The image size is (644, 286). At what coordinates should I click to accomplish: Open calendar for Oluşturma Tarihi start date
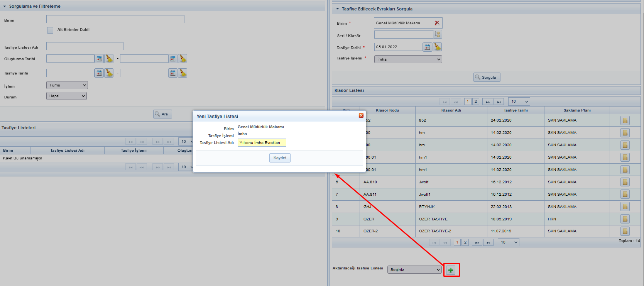pyautogui.click(x=99, y=59)
